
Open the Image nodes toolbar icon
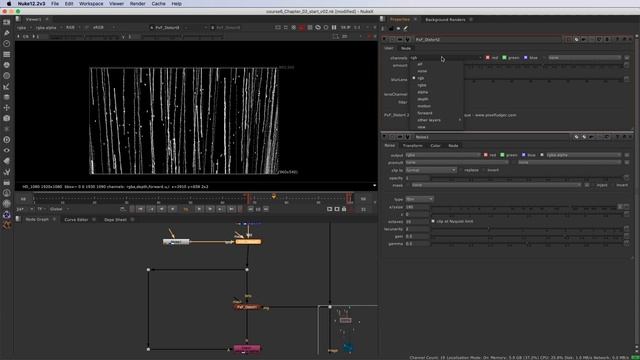tap(7, 22)
